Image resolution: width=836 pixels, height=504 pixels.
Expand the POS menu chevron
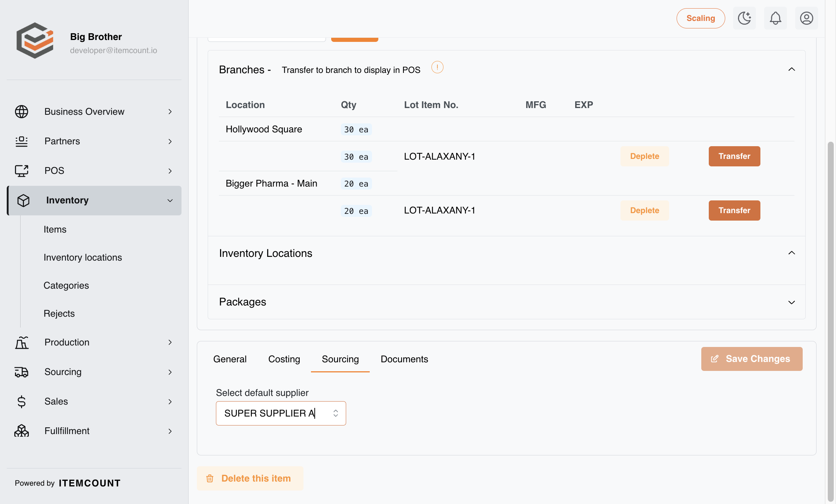170,171
